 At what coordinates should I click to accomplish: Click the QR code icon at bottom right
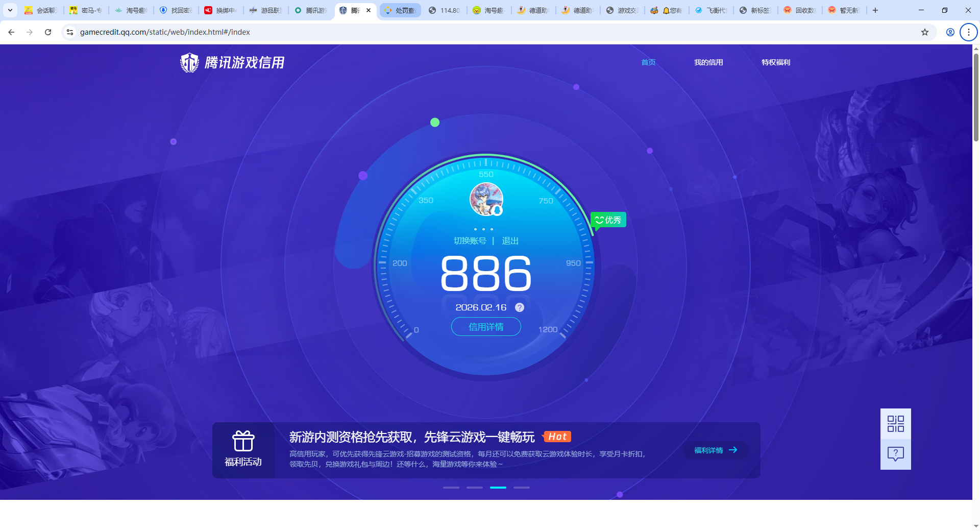(895, 423)
